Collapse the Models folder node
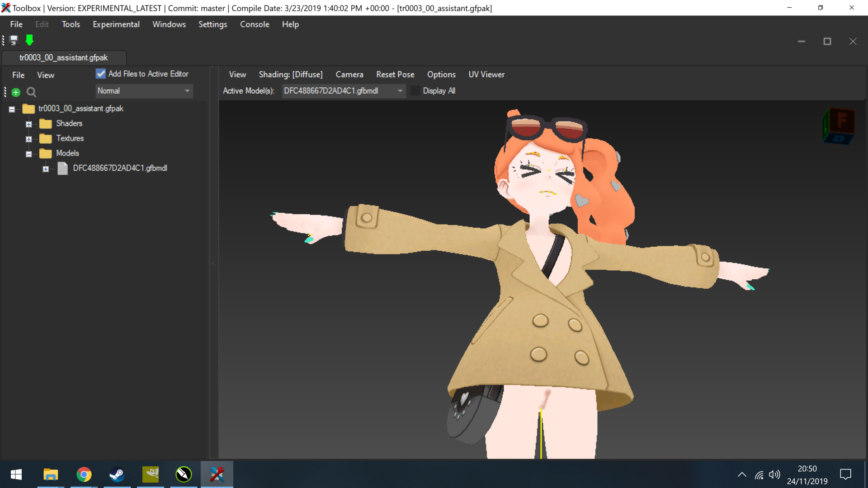868x488 pixels. [x=29, y=154]
